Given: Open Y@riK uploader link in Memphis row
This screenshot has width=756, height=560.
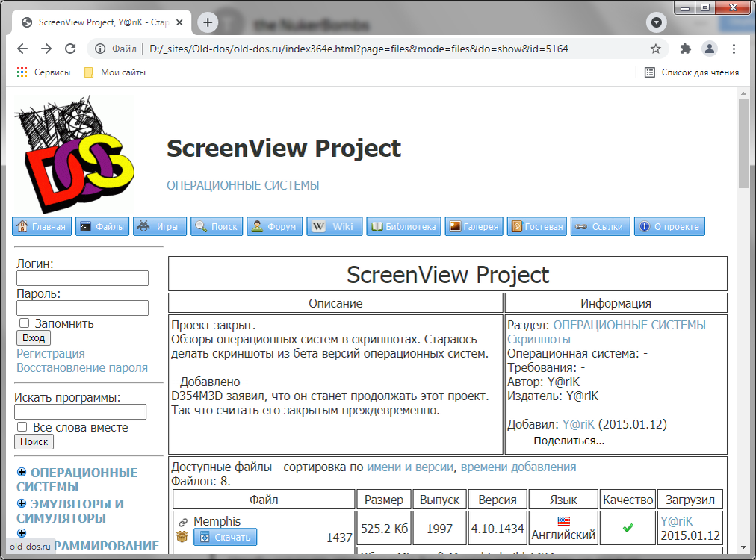Looking at the screenshot, I should [x=677, y=521].
